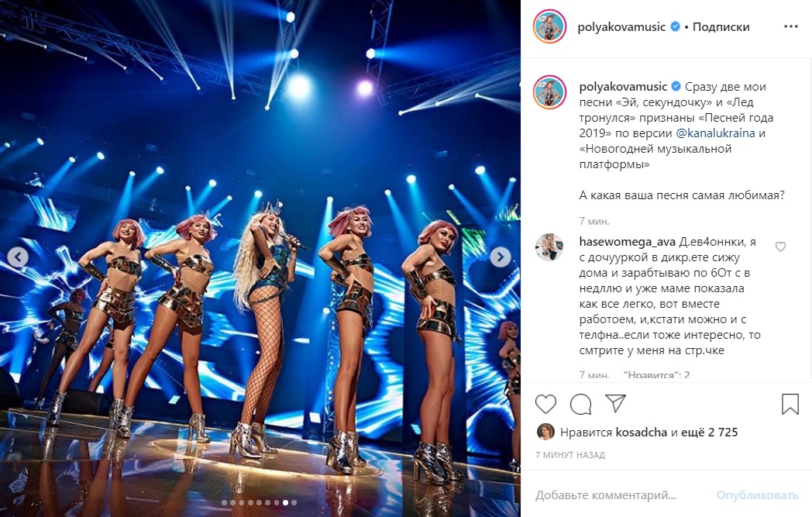This screenshot has width=812, height=517.
Task: Go to next photo with right arrow
Action: (501, 257)
